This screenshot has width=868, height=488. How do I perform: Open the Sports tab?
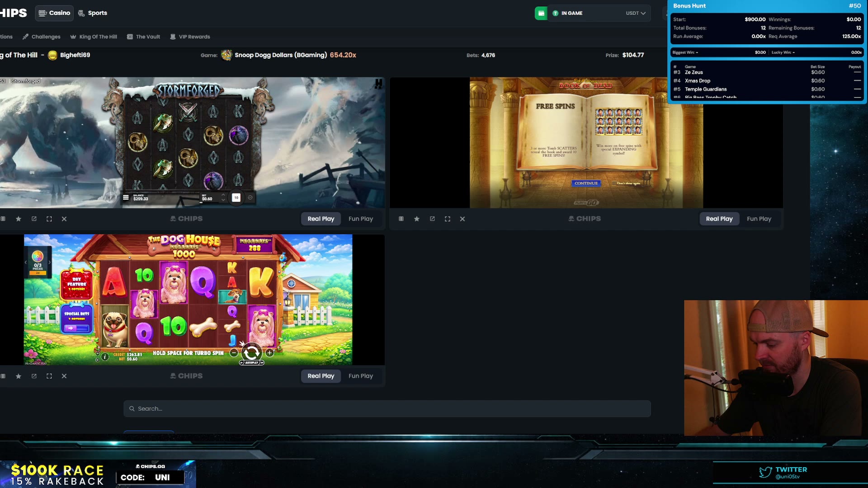point(93,13)
